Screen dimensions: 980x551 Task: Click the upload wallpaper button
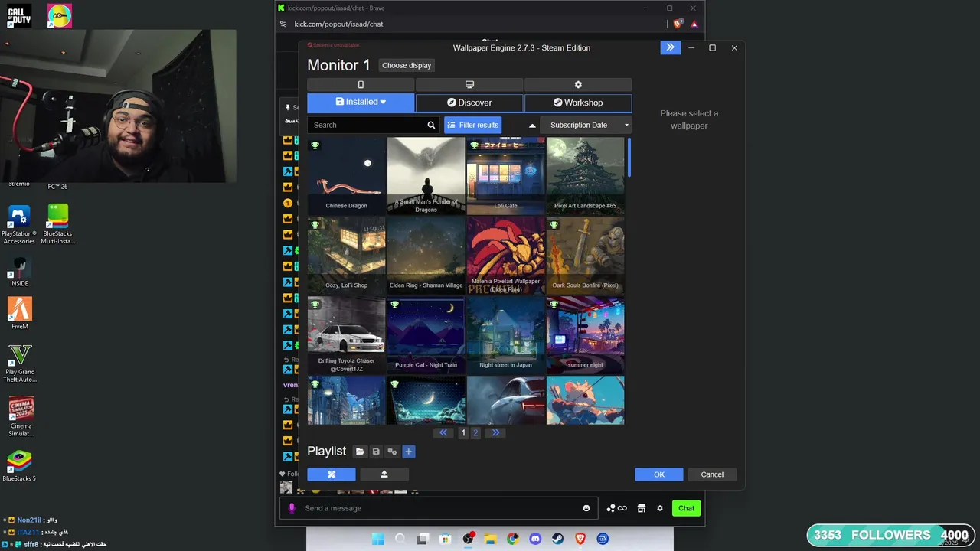click(x=384, y=474)
